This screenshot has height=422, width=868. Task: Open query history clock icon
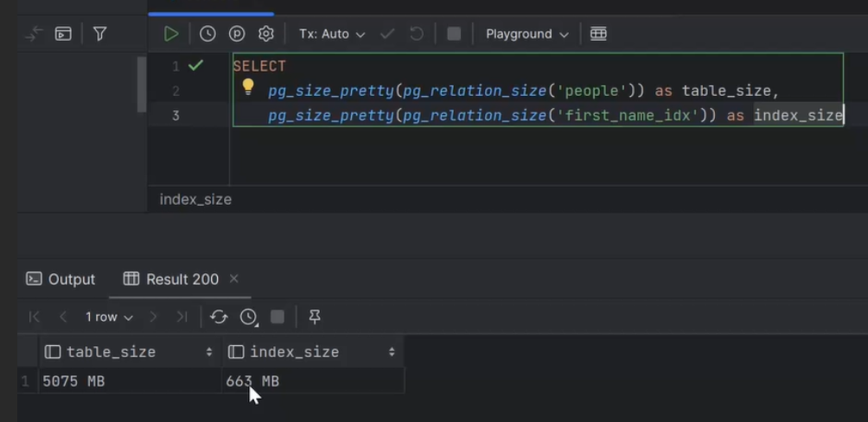pyautogui.click(x=207, y=34)
